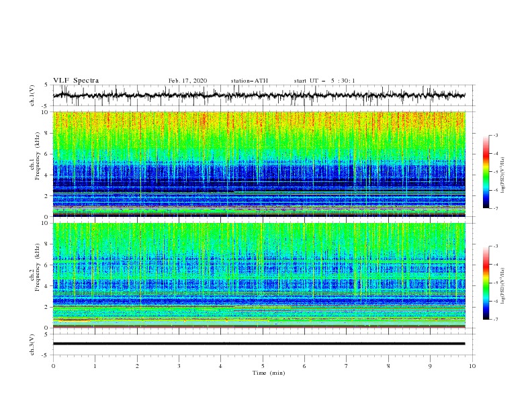Screen dimensions: 532x411
Task: Click the ch.1 spectrogram panel
Action: (x=259, y=164)
